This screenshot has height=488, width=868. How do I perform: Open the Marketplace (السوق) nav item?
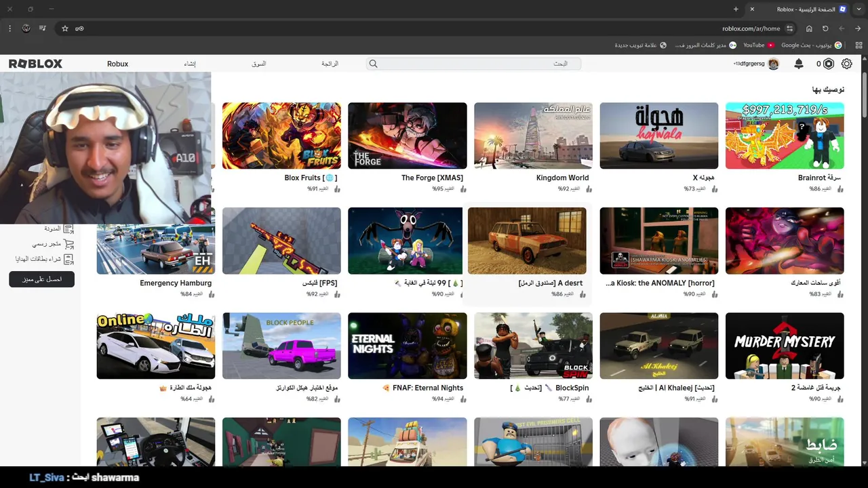click(259, 64)
